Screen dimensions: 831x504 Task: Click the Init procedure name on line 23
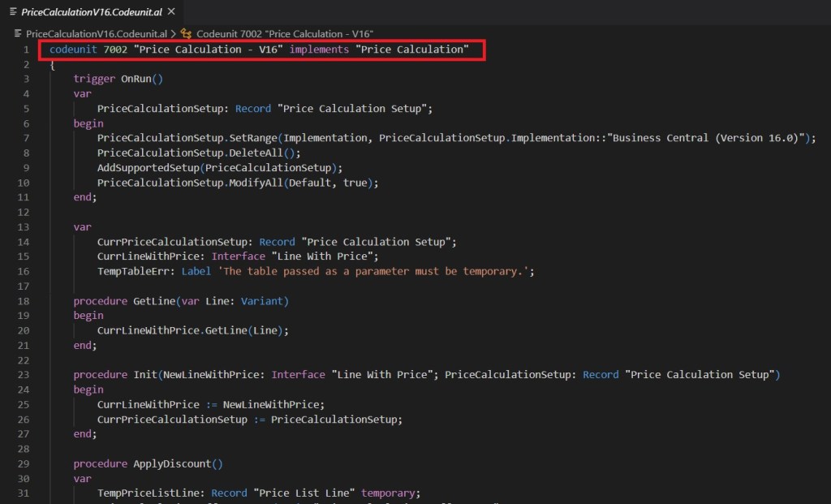(145, 374)
